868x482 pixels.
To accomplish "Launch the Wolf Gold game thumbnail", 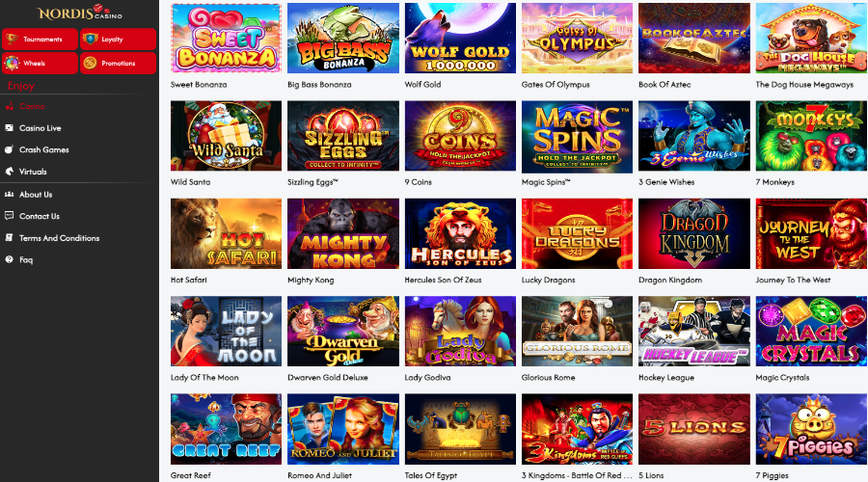I will coord(460,39).
